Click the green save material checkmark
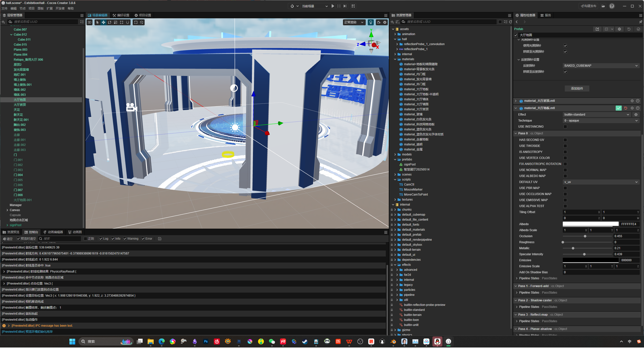Viewport: 644px width, 349px height. [618, 108]
